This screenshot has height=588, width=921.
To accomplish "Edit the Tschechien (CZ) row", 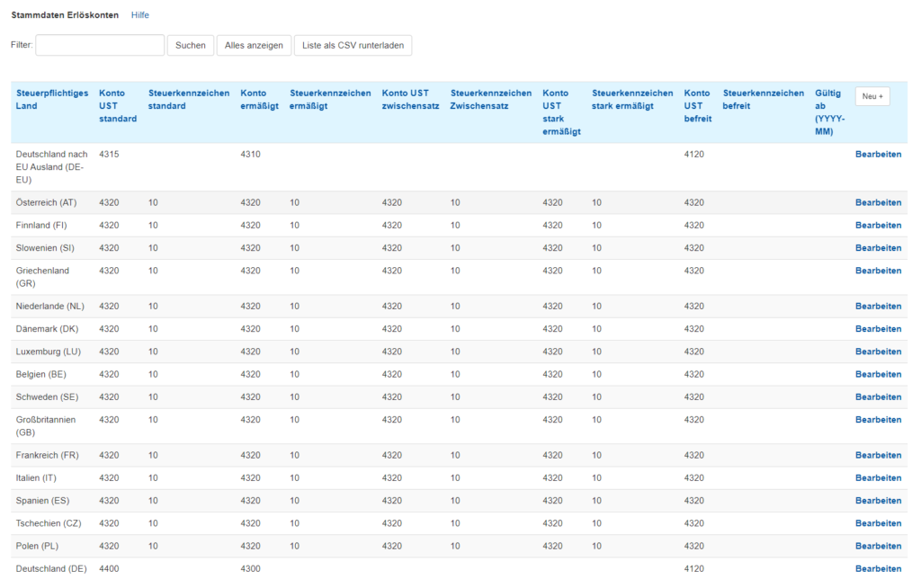I will pyautogui.click(x=878, y=523).
